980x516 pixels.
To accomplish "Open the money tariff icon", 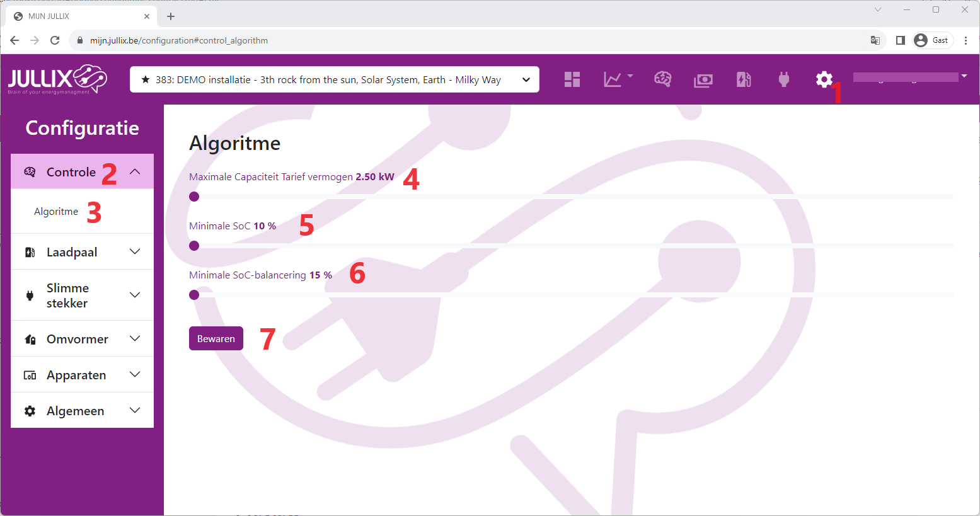I will point(703,80).
